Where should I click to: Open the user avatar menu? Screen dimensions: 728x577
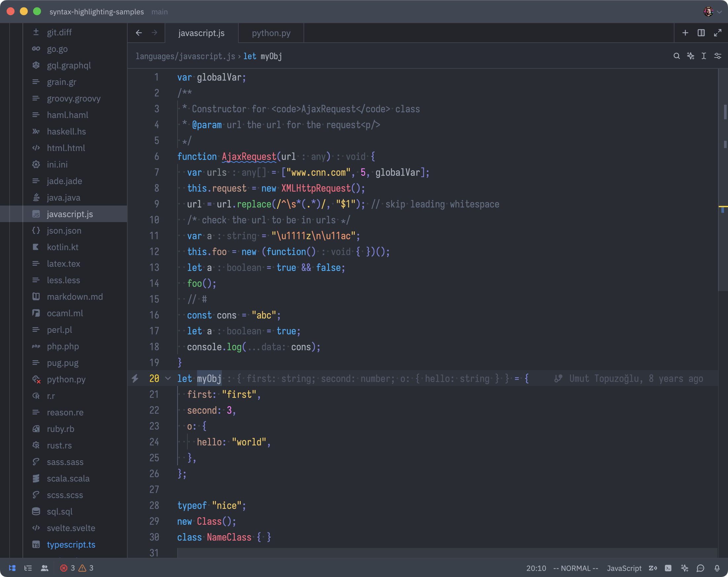pyautogui.click(x=712, y=12)
